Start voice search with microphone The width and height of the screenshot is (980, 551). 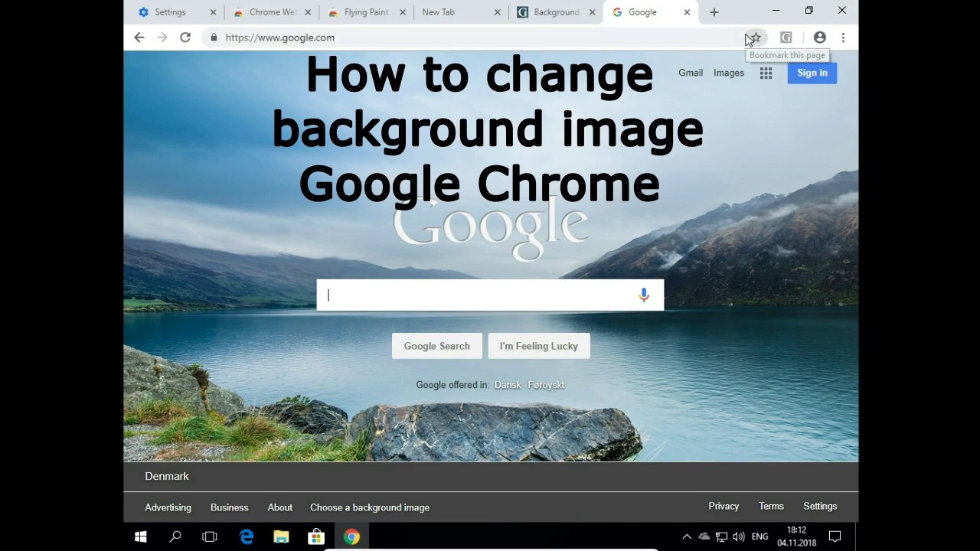point(644,295)
